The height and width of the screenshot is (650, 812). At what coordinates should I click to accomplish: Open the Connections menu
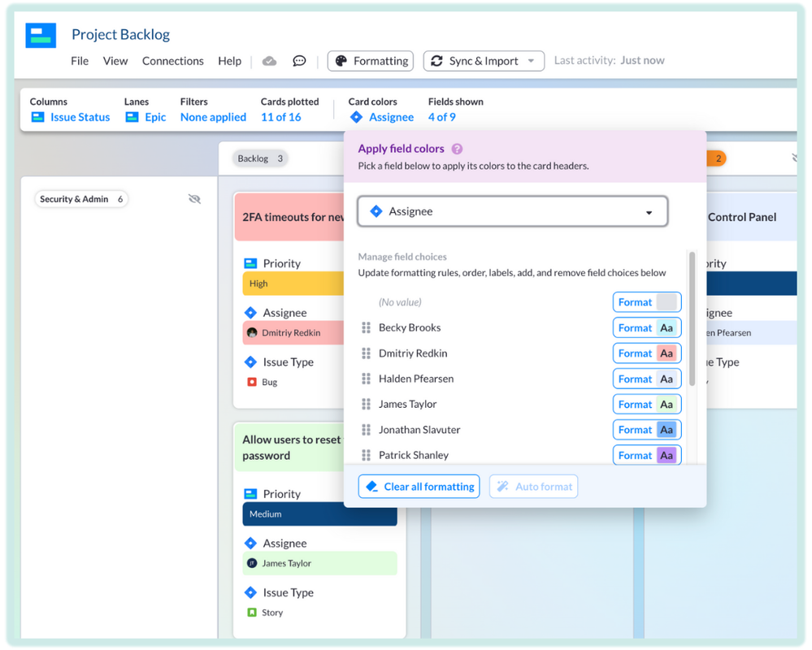[x=172, y=60]
